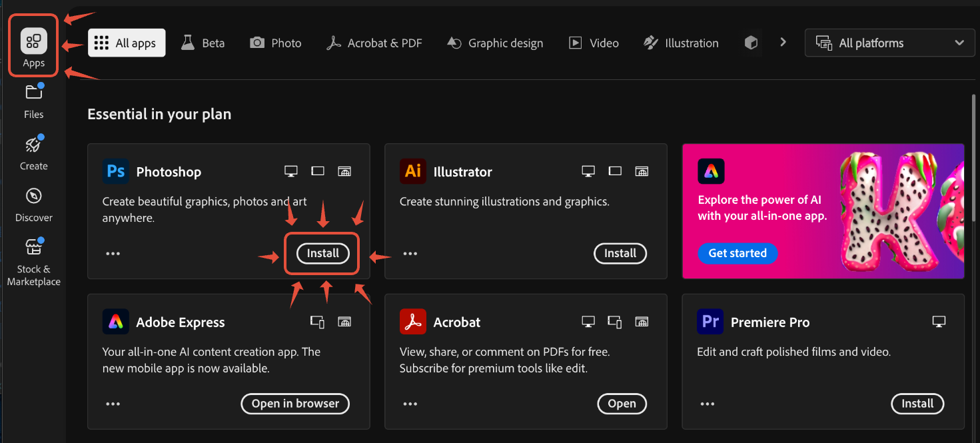Screen dimensions: 980x443
Task: Open the Files section in sidebar
Action: [x=33, y=101]
